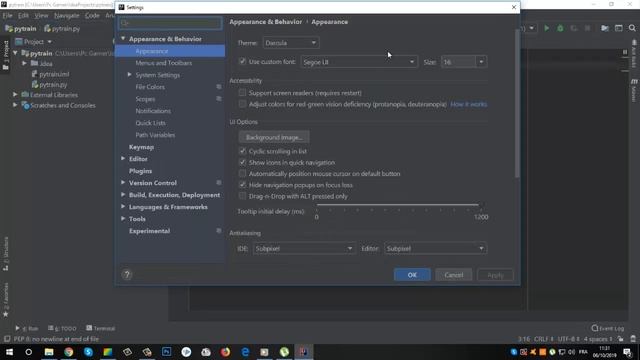Open Microsoft Edge from the taskbar
Screen dimensions: 640x360
coord(245,352)
